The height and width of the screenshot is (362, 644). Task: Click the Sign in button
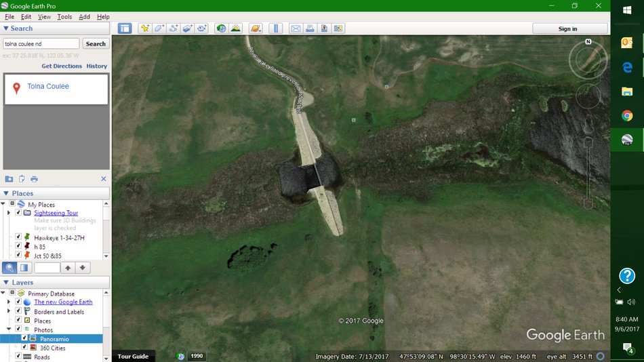click(x=568, y=28)
